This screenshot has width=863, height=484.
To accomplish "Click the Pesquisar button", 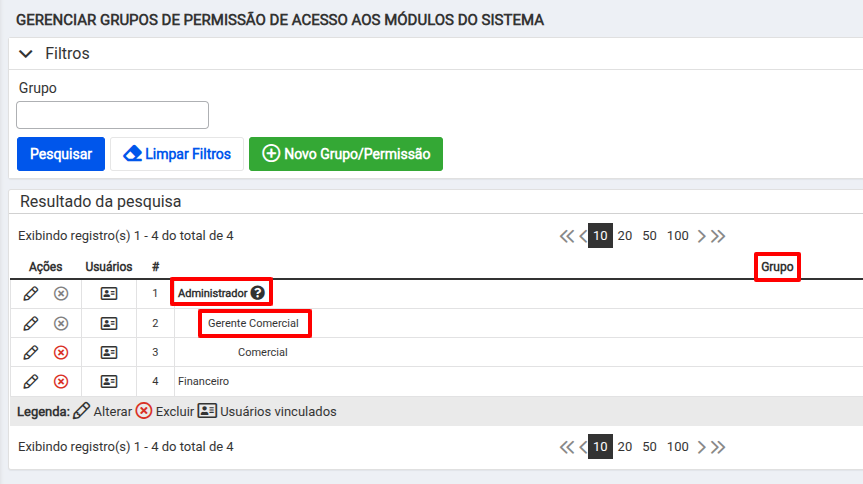I will [x=61, y=154].
